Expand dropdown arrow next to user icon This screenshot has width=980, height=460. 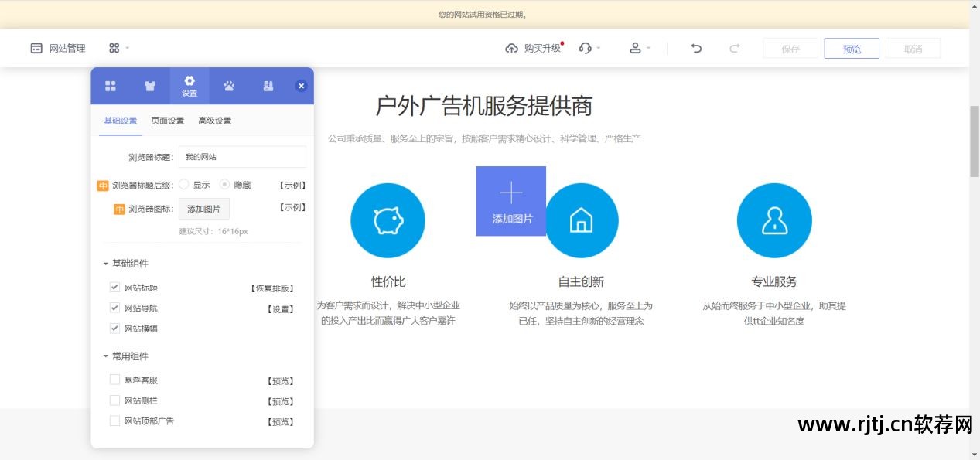(x=648, y=48)
